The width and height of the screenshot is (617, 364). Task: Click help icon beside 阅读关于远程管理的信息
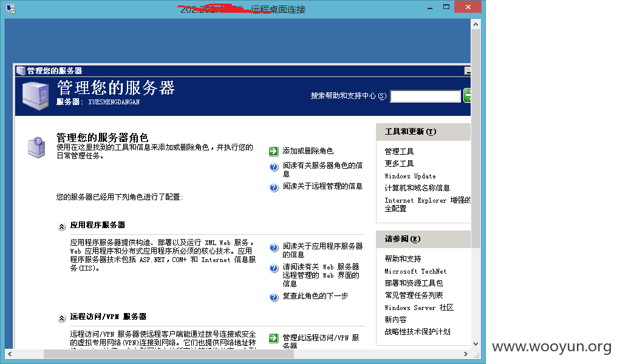click(x=274, y=187)
